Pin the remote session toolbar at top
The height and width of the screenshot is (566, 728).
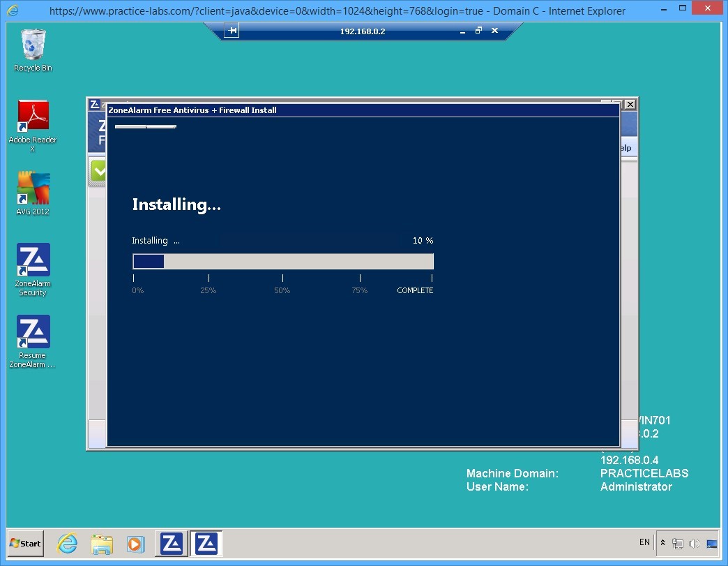231,30
